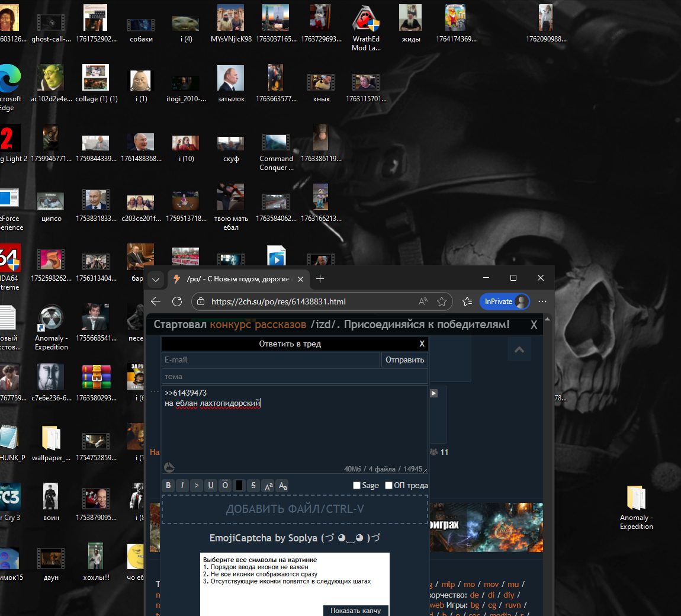Tick the ОП треда checkbox
The width and height of the screenshot is (681, 616).
(x=388, y=485)
